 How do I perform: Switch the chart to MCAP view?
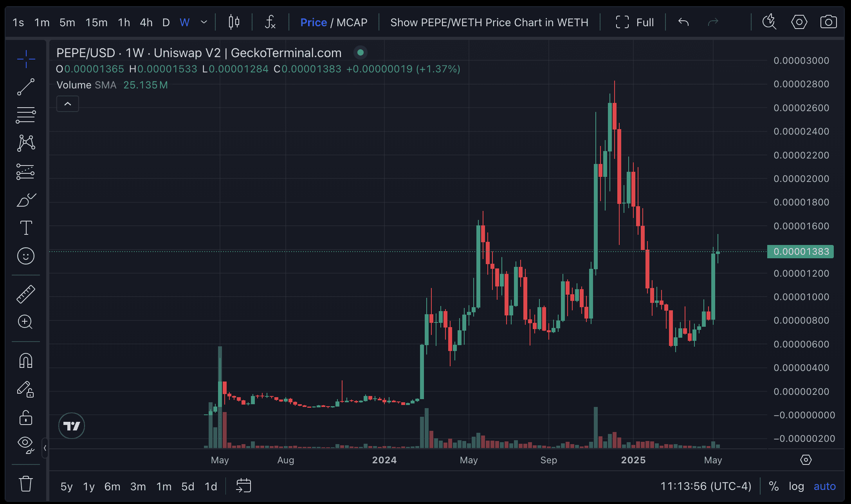pyautogui.click(x=352, y=22)
